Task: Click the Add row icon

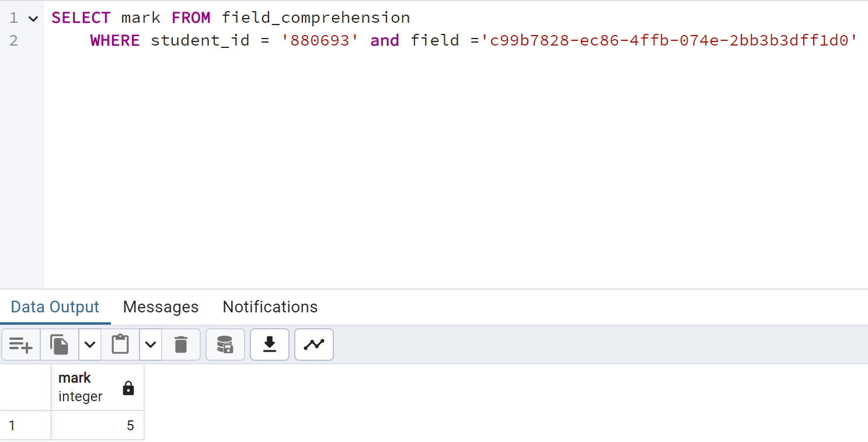Action: click(21, 344)
